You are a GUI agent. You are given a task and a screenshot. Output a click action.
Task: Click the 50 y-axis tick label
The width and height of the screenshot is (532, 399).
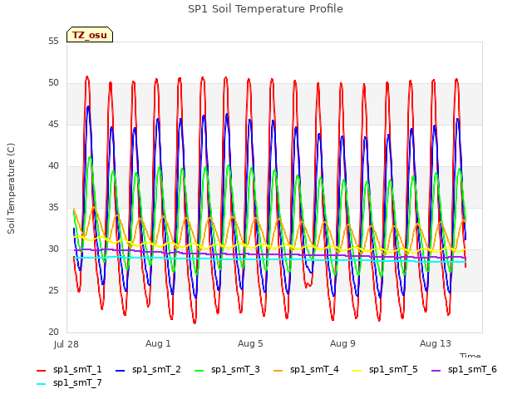[x=53, y=83]
